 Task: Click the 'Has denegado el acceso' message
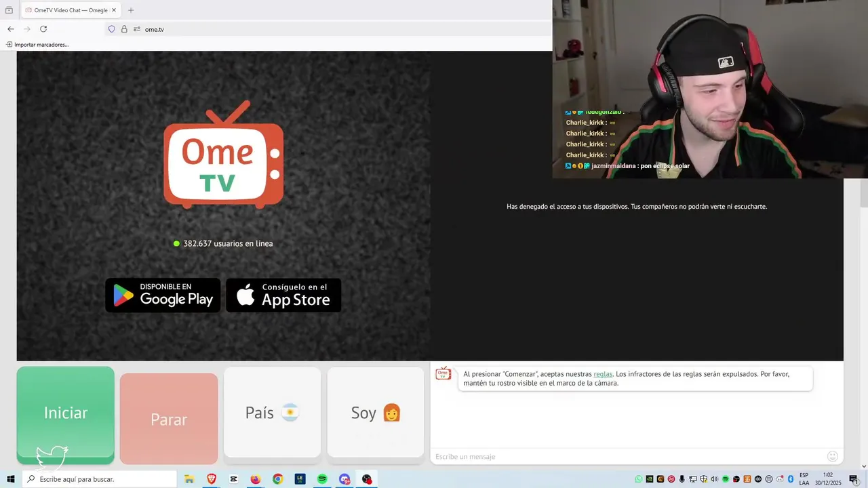coord(637,207)
